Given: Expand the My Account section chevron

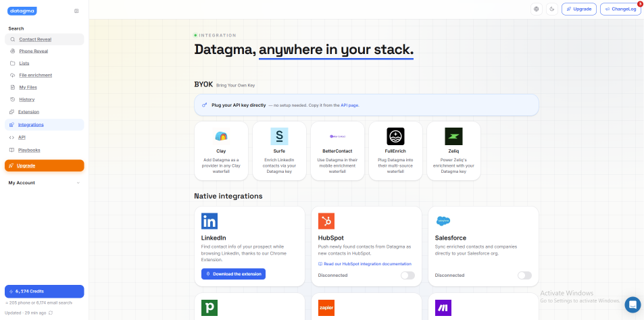Looking at the screenshot, I should point(78,183).
